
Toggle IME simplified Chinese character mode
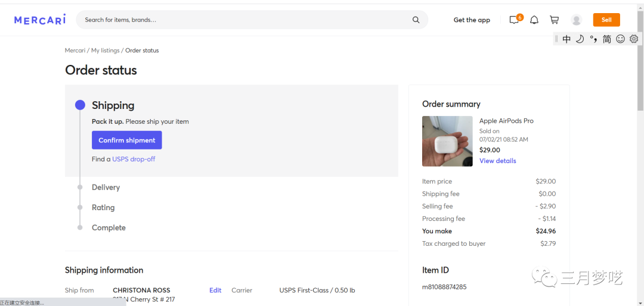(x=606, y=39)
